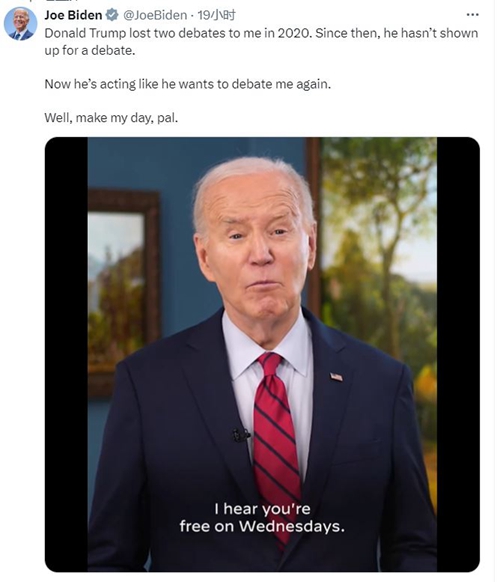
Task: Click the blue verified badge icon
Action: pyautogui.click(x=112, y=15)
